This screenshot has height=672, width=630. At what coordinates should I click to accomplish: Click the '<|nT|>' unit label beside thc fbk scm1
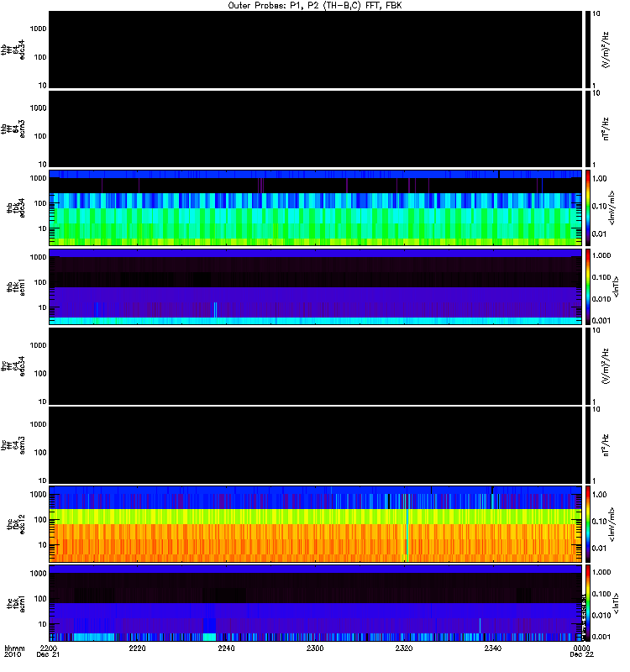616,603
